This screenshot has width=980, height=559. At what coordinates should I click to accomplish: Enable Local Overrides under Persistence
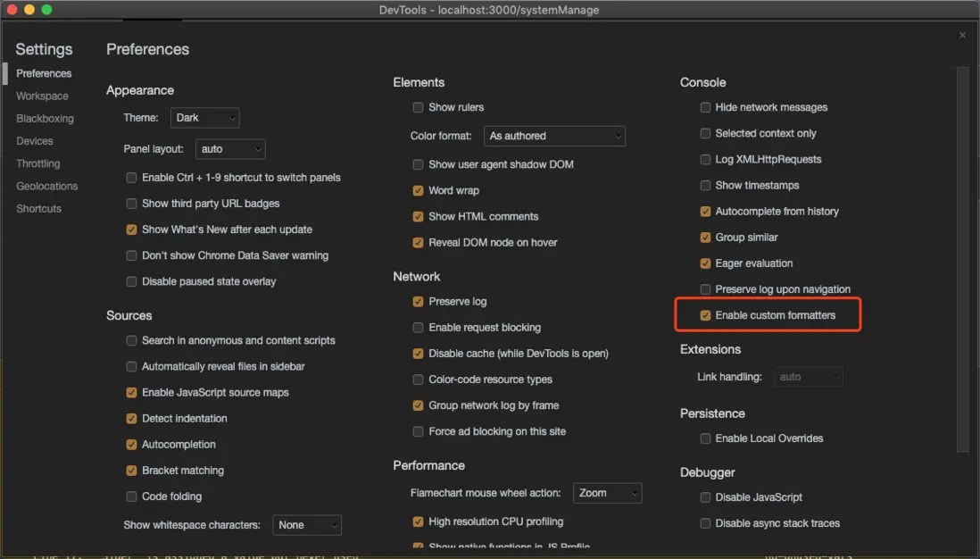[x=704, y=438]
